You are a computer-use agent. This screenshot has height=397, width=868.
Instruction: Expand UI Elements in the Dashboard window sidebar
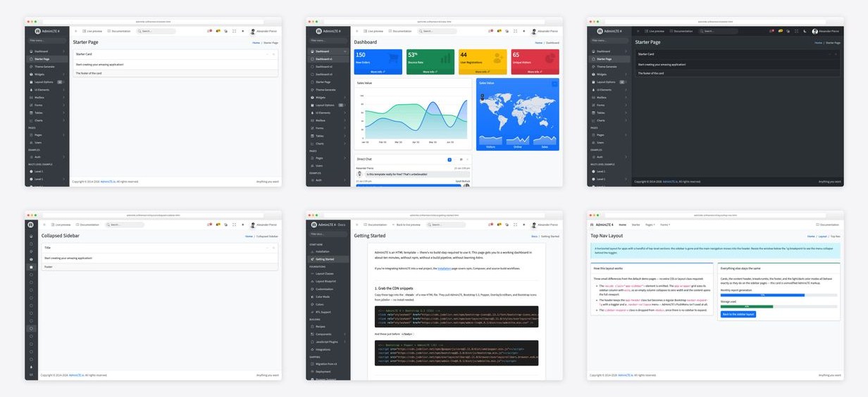coord(328,113)
